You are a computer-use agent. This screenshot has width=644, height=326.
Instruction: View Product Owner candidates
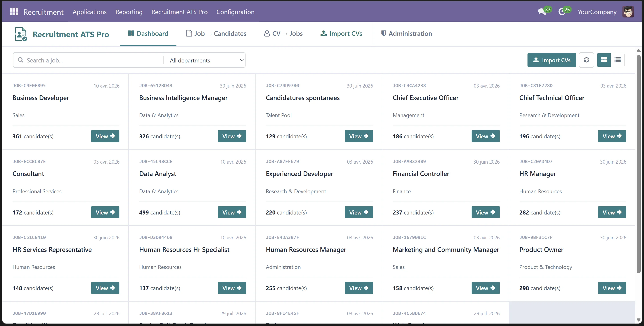click(x=612, y=288)
